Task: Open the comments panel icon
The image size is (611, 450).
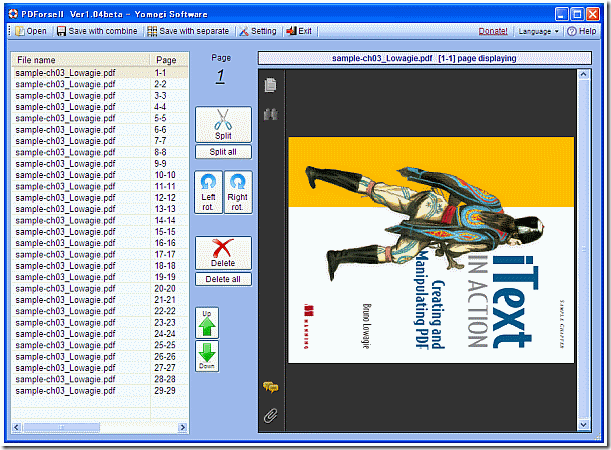Action: (270, 387)
